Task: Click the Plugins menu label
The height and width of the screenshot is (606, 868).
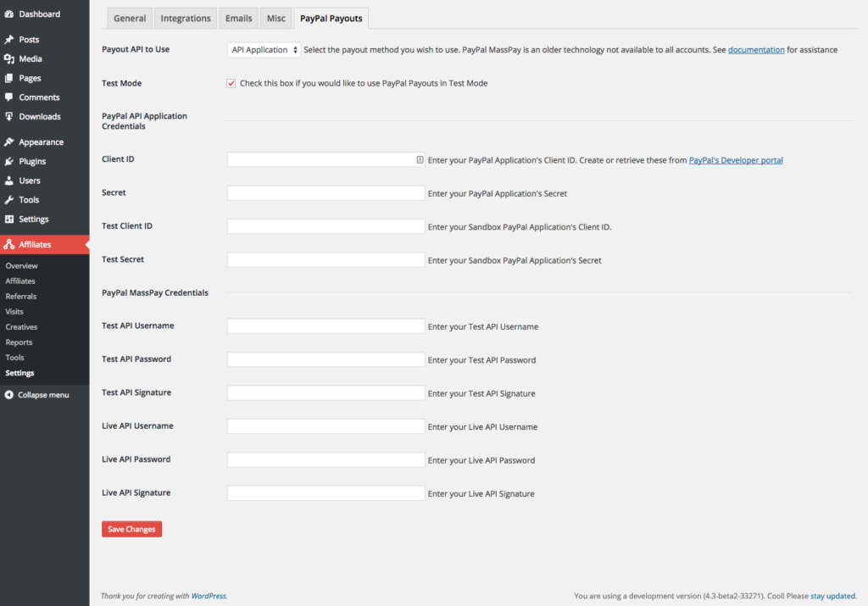Action: click(32, 161)
